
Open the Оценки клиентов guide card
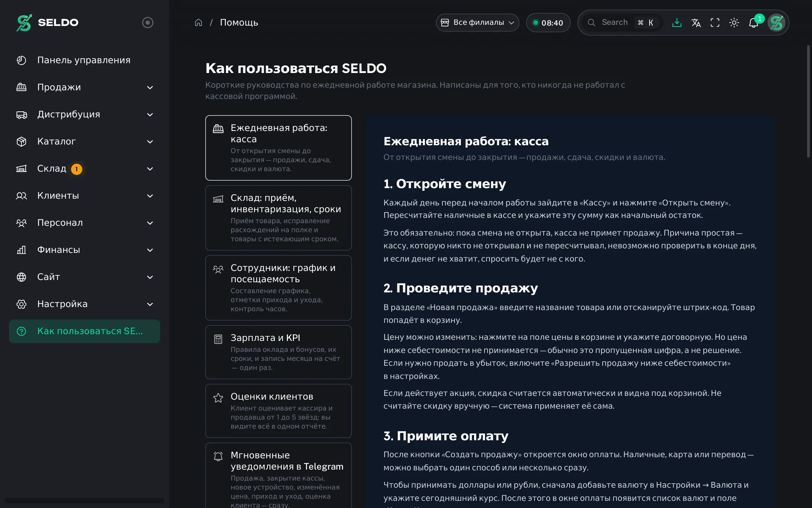point(278,411)
